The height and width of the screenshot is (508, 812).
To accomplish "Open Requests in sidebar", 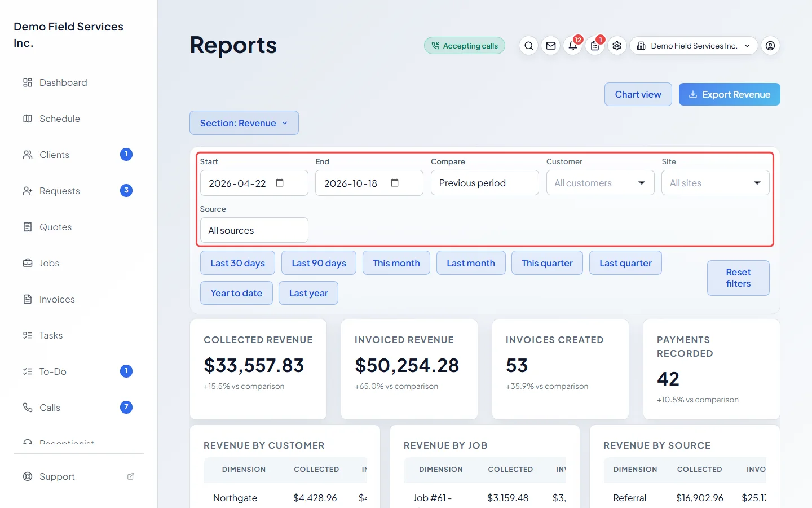I will point(78,191).
